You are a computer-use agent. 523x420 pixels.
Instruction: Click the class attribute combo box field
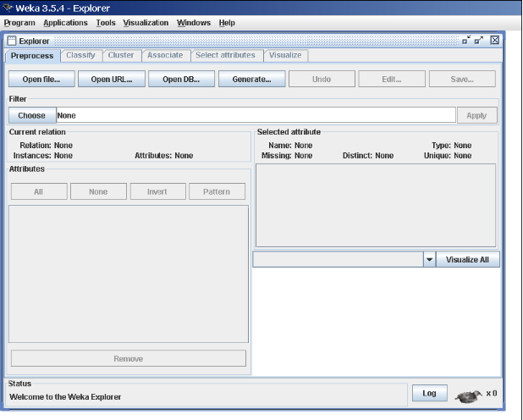click(x=338, y=259)
